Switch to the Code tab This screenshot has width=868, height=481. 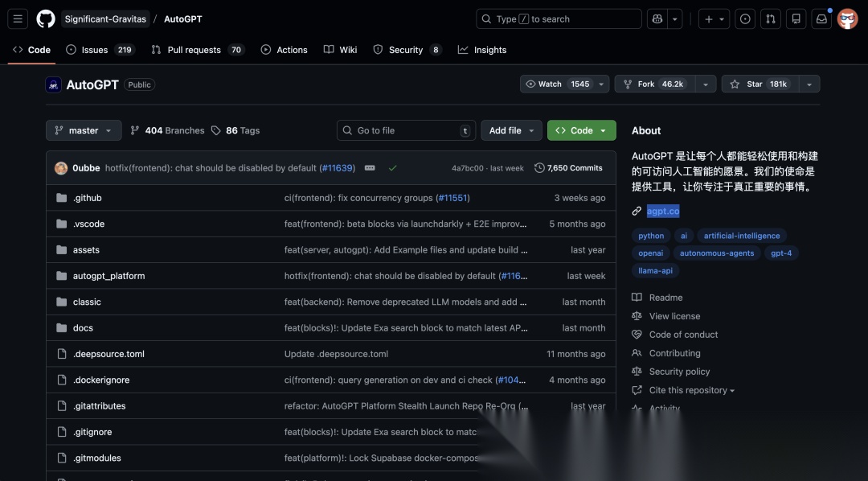click(31, 50)
